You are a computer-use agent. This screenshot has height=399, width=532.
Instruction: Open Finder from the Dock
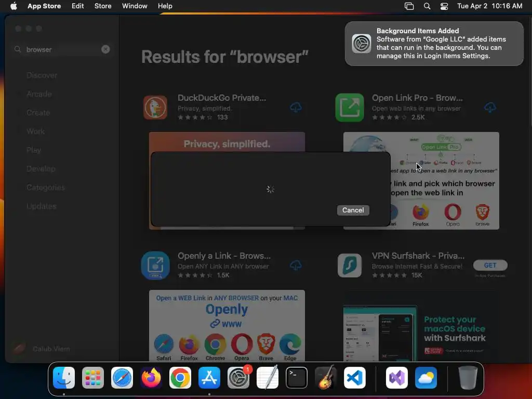click(x=64, y=378)
